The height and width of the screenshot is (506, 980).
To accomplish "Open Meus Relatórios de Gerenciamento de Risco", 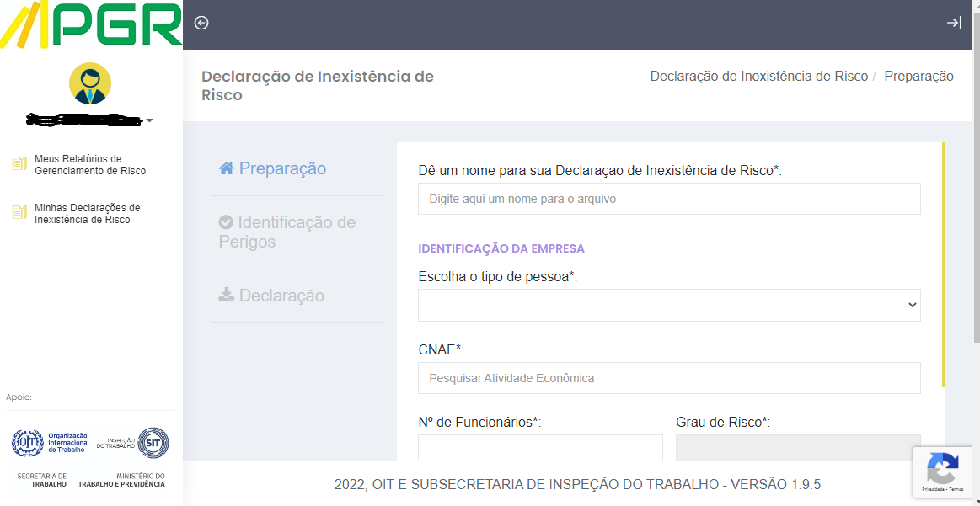I will (88, 163).
